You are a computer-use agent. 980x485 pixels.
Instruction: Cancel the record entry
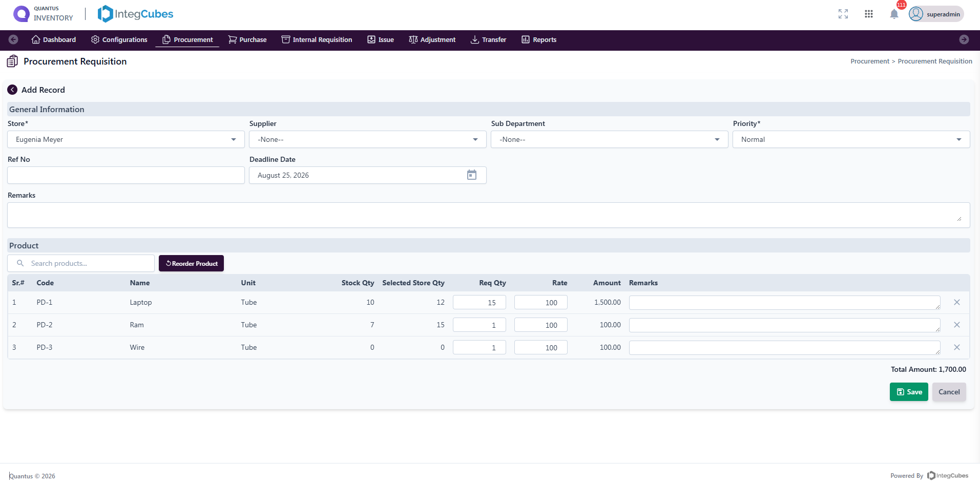pyautogui.click(x=949, y=392)
